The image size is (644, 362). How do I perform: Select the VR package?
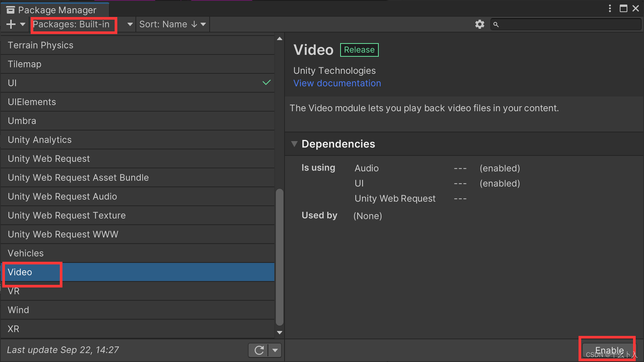pos(138,291)
